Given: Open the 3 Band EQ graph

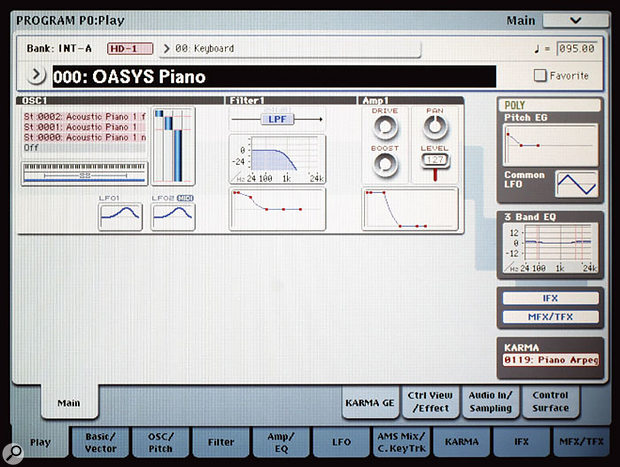Looking at the screenshot, I should click(550, 248).
